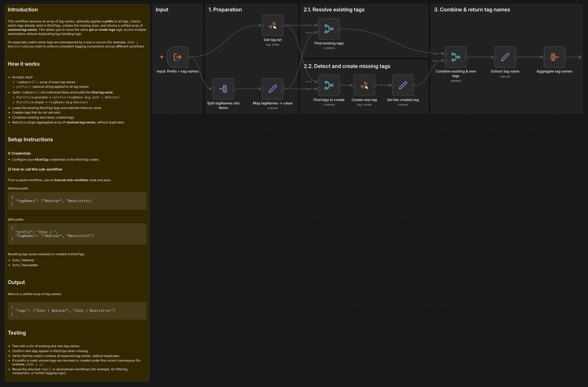Open the 'Map tagNames → value' edit node
The width and height of the screenshot is (588, 387).
pos(273,89)
